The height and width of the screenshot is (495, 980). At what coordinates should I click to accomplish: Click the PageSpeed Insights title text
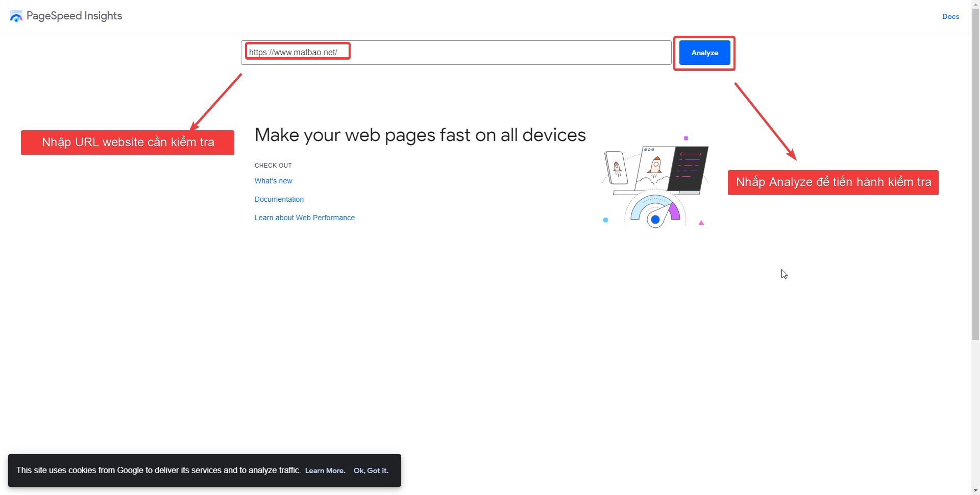74,16
